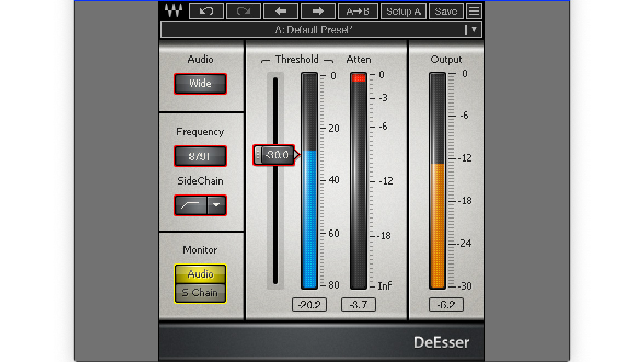Click the -3.7 attenuation readout
The image size is (644, 362).
(x=359, y=305)
